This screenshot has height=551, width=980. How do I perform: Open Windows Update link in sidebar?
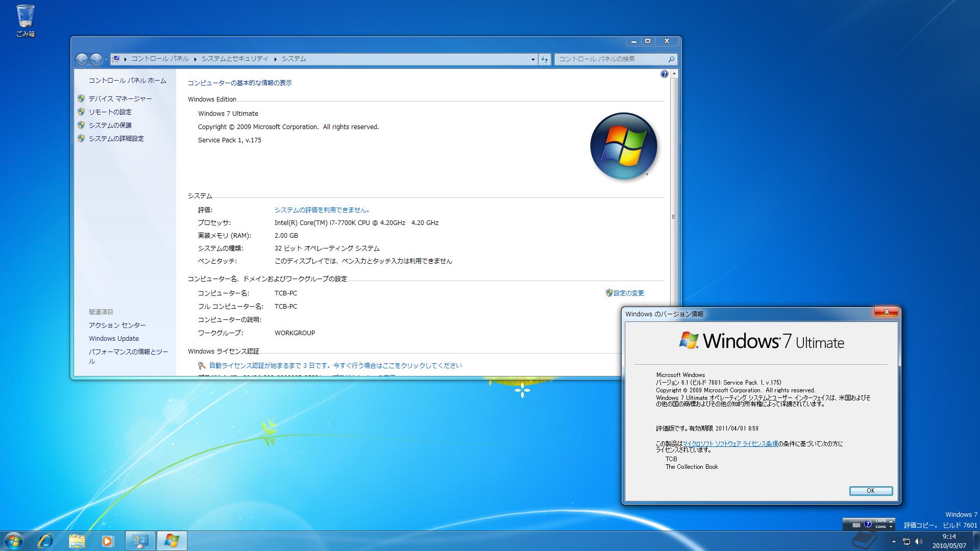pos(114,339)
